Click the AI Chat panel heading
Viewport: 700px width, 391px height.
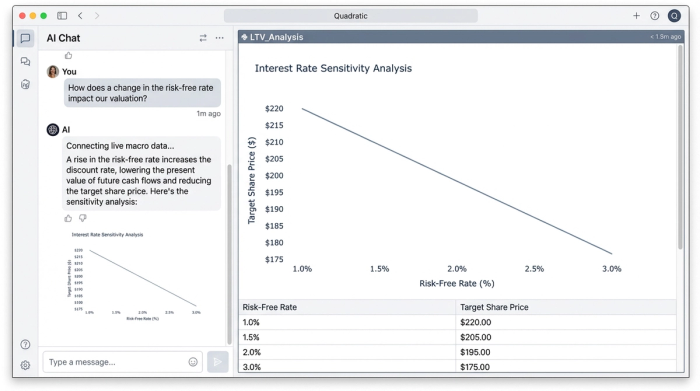tap(63, 38)
